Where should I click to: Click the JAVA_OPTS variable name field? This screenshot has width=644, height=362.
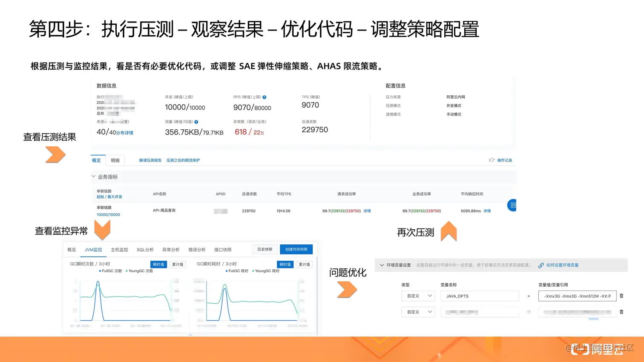click(x=480, y=296)
